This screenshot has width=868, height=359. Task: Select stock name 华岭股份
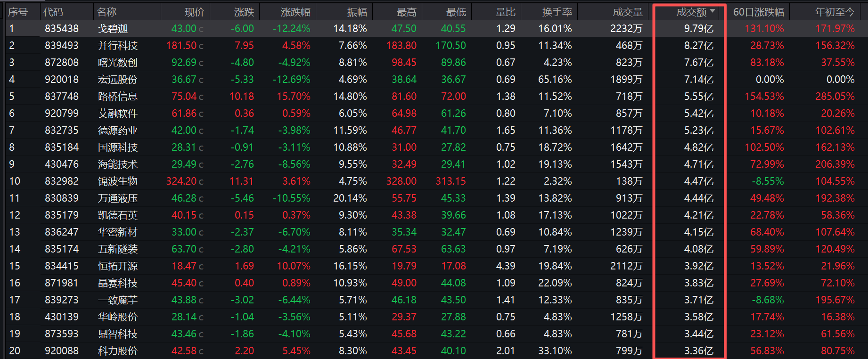118,317
